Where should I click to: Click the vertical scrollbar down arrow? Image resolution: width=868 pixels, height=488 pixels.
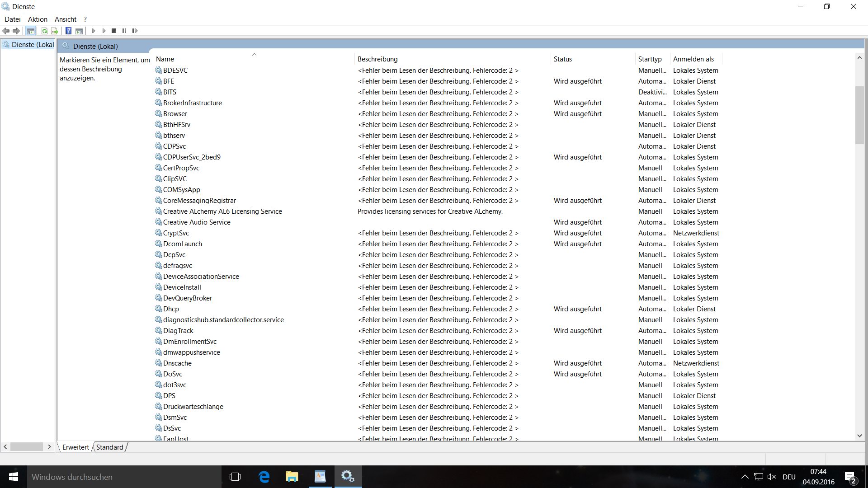coord(859,436)
